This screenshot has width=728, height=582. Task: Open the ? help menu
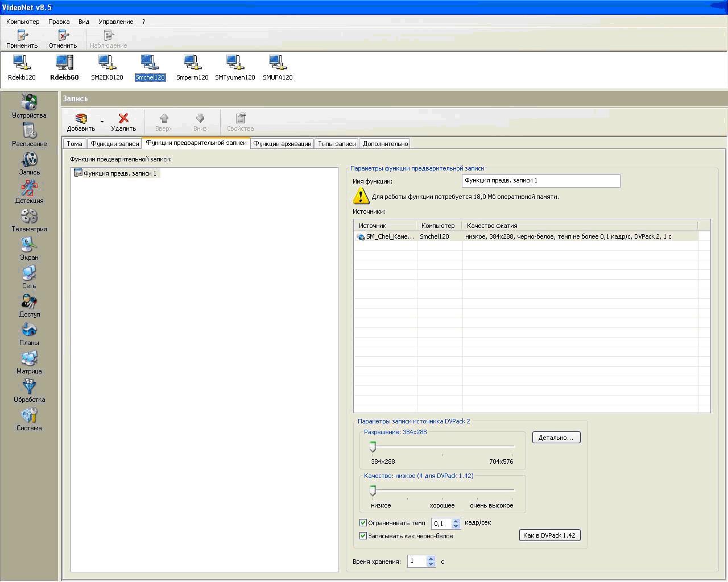click(143, 22)
